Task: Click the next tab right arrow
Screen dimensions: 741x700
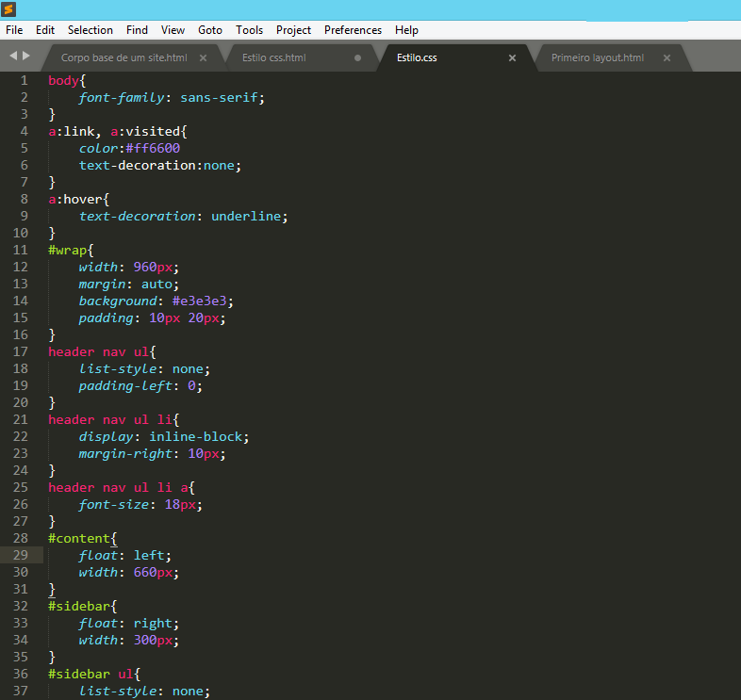Action: coord(26,57)
